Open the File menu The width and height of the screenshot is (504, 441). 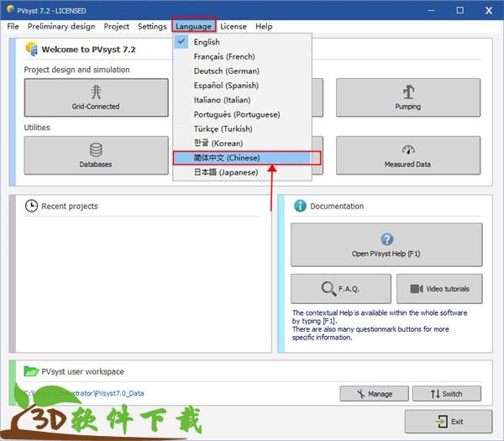(x=13, y=26)
